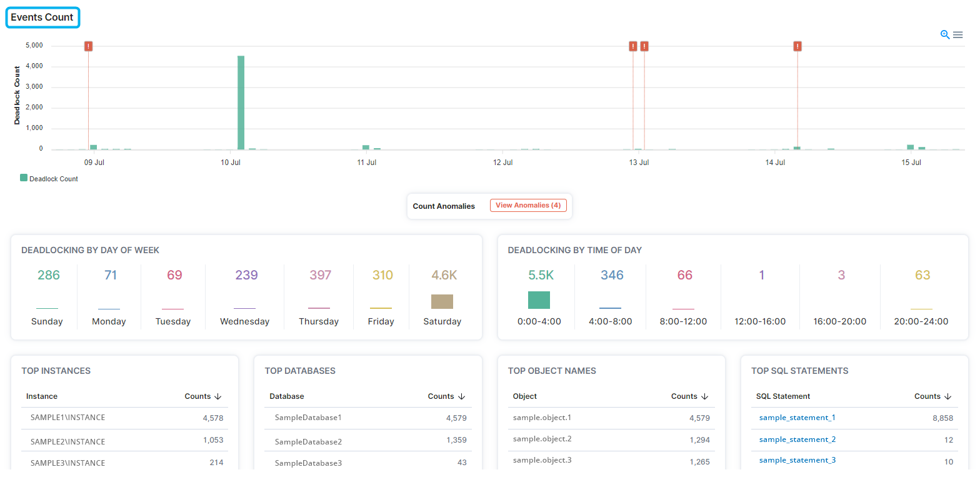
Task: Click the tall deadlock bar on 10 Jul
Action: coord(241,103)
